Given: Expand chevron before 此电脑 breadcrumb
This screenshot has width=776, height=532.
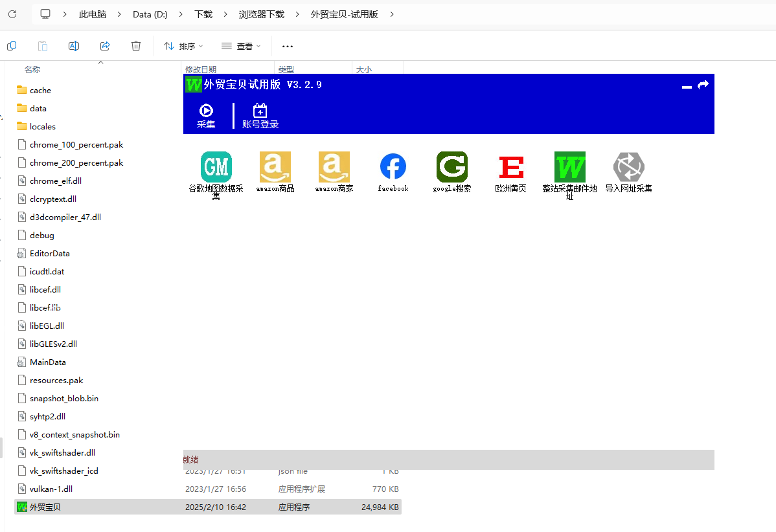Looking at the screenshot, I should (65, 14).
